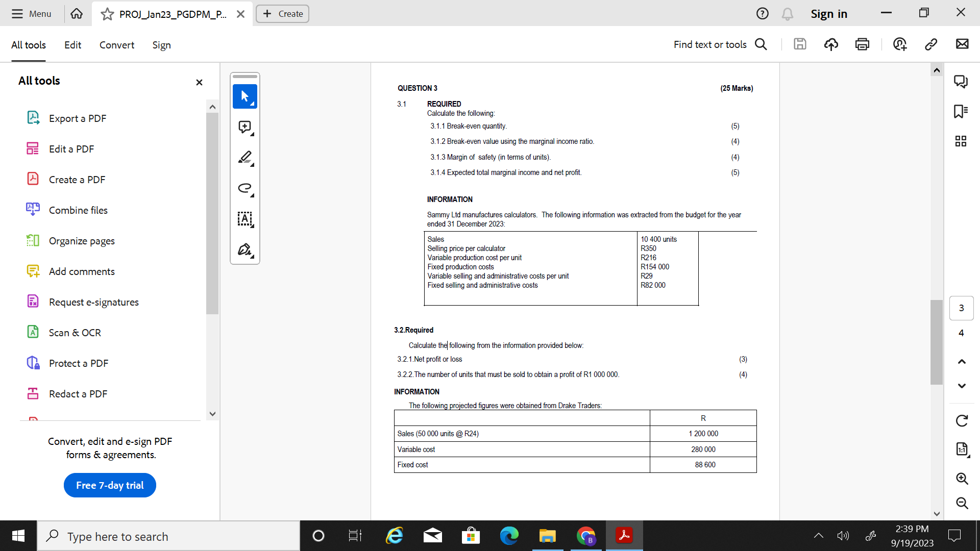Click the document vertical scrollbar thumb

point(936,342)
